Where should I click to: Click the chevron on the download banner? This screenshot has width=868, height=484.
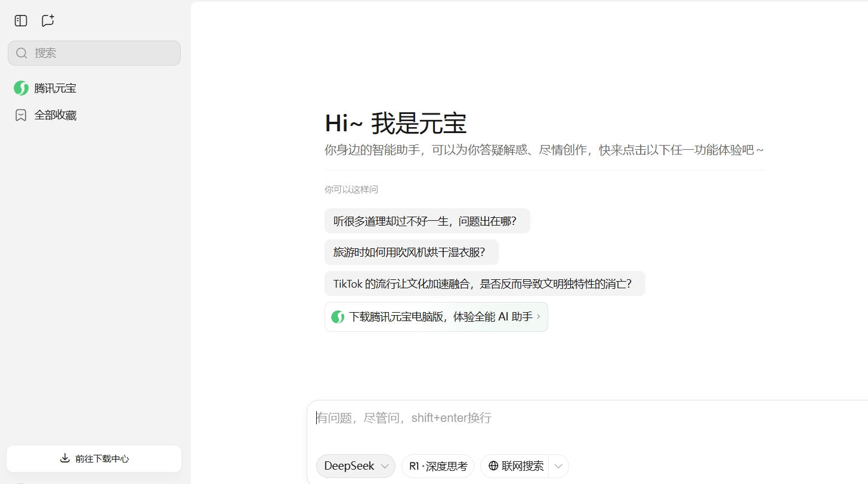tap(539, 316)
